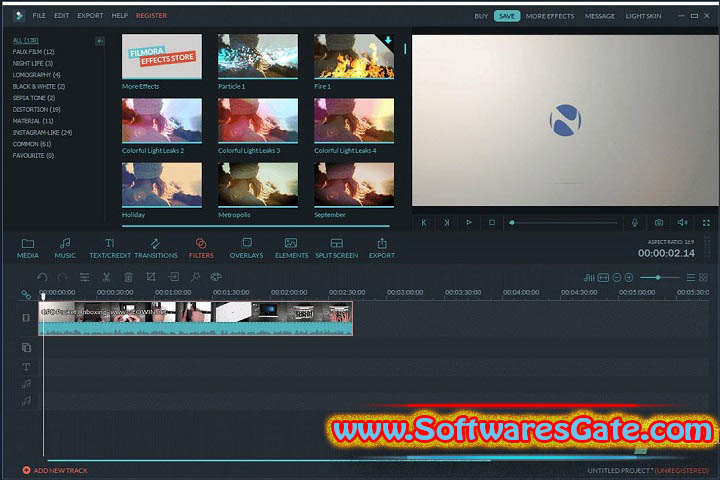The height and width of the screenshot is (480, 720).
Task: Click the overlay track icon
Action: pos(26,348)
